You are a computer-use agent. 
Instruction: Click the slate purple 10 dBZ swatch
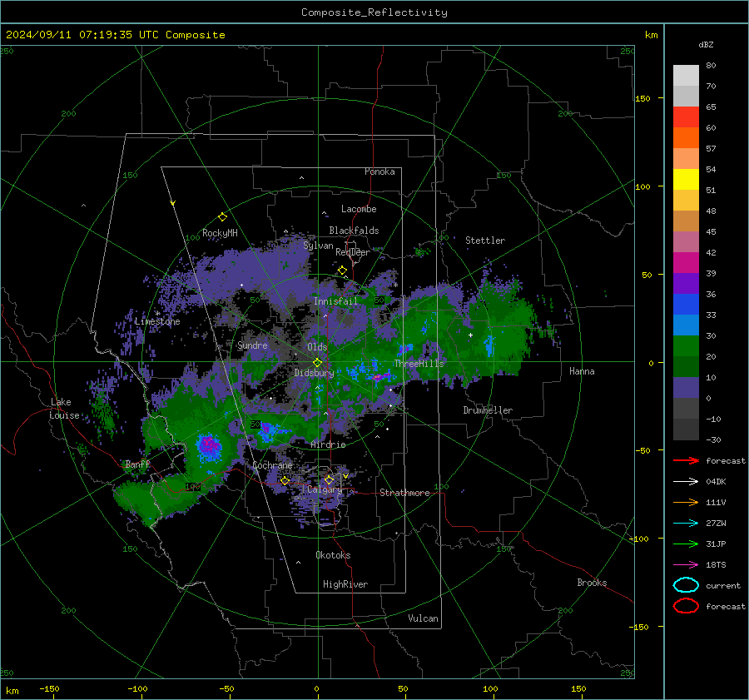(686, 388)
